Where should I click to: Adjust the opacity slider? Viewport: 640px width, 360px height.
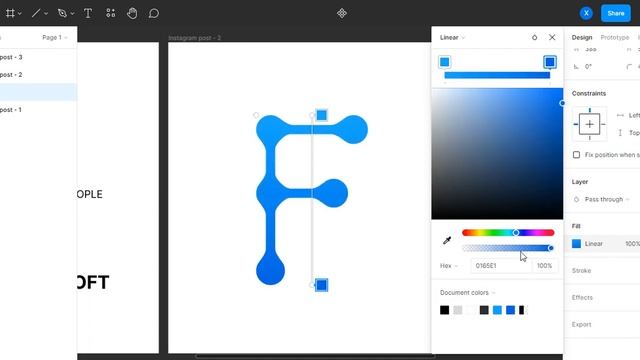[x=508, y=248]
